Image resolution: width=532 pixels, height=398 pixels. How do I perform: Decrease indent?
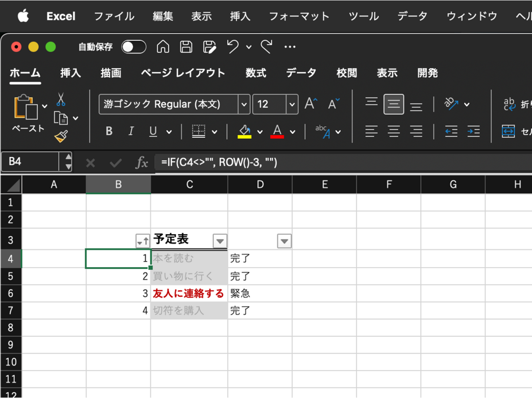pos(451,131)
